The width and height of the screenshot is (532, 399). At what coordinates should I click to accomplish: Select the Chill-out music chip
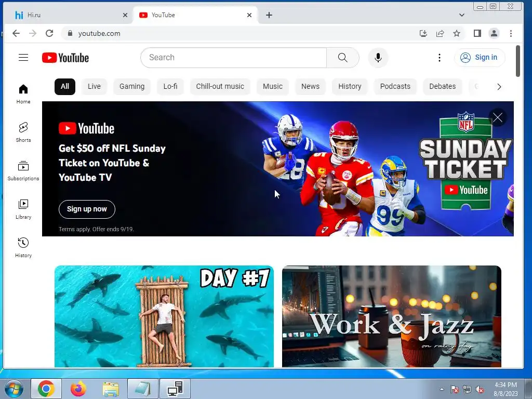[220, 87]
